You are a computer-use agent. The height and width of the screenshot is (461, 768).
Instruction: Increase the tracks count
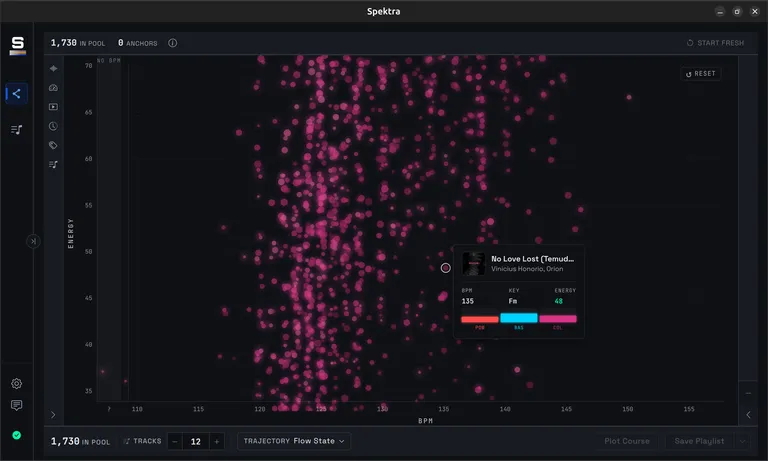[216, 441]
